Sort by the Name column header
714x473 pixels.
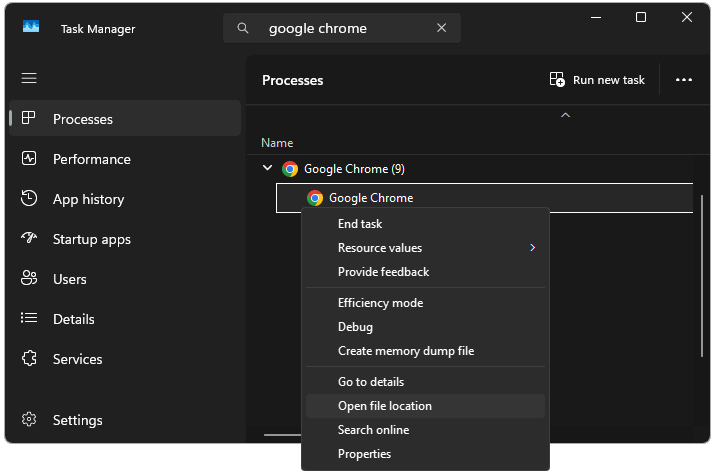click(x=277, y=143)
